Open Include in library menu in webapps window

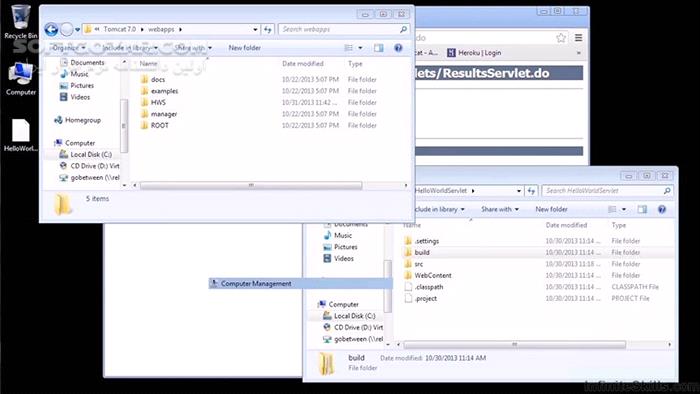click(130, 48)
